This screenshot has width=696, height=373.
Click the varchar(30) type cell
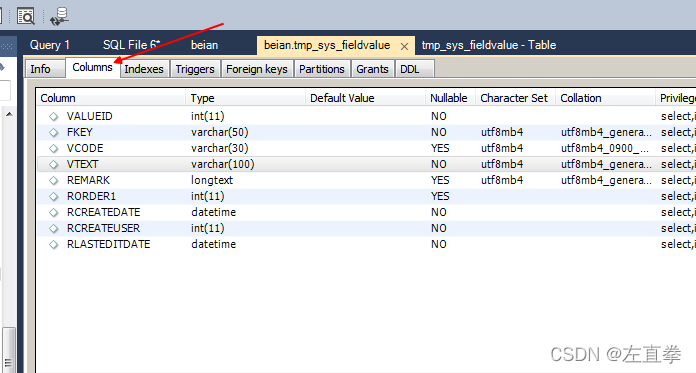click(220, 148)
